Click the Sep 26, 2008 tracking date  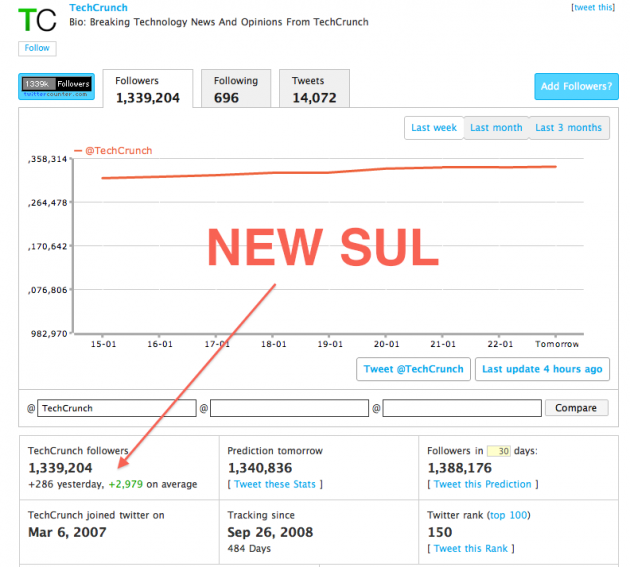270,532
